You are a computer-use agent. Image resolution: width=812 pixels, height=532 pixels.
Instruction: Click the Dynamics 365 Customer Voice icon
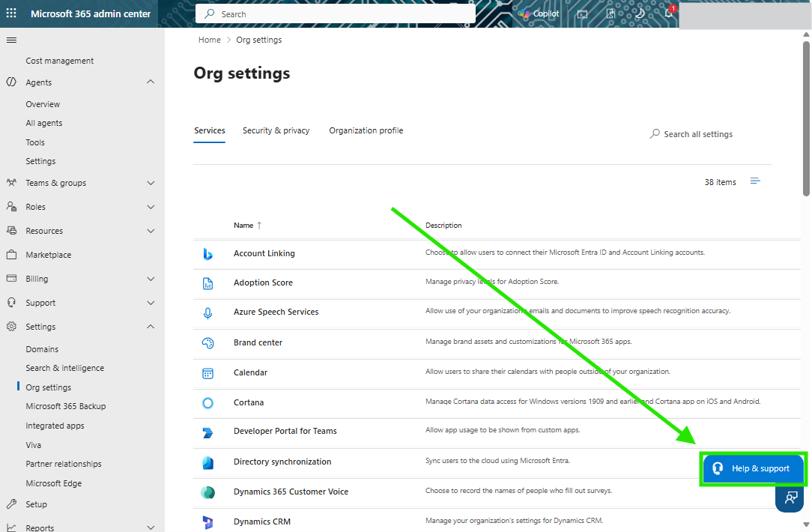pos(207,492)
